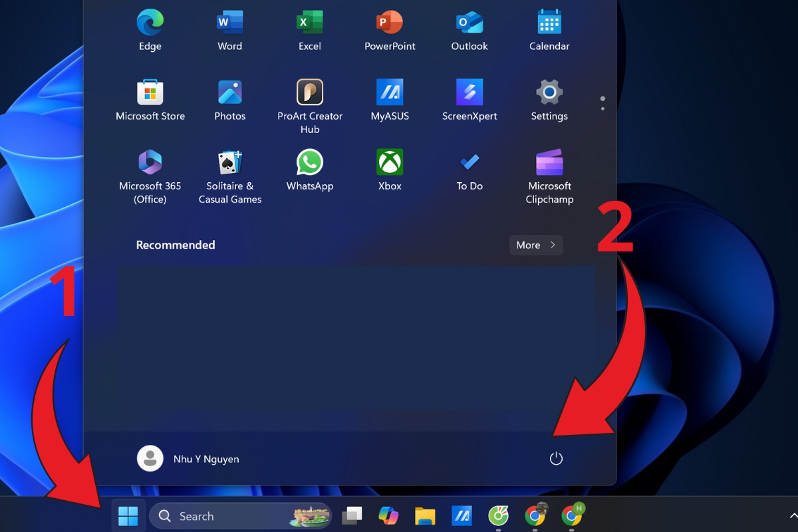The width and height of the screenshot is (798, 532).
Task: Click the Power button in Start menu
Action: [x=556, y=459]
